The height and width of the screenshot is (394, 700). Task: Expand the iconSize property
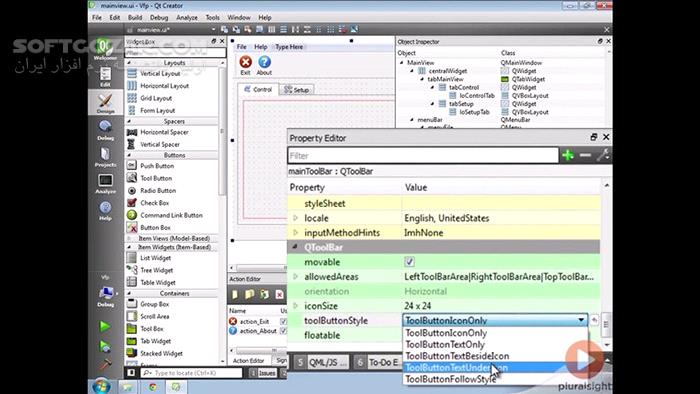[295, 306]
